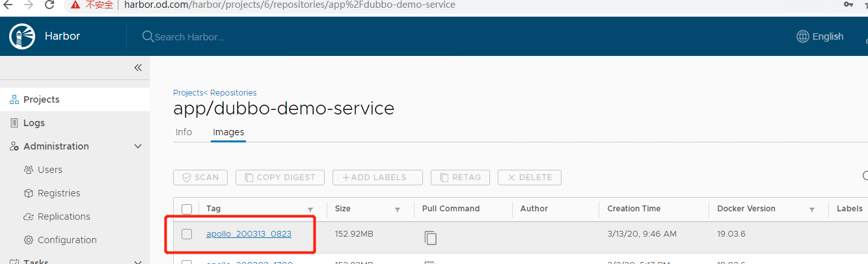
Task: Open the Tag column filter
Action: [x=310, y=209]
